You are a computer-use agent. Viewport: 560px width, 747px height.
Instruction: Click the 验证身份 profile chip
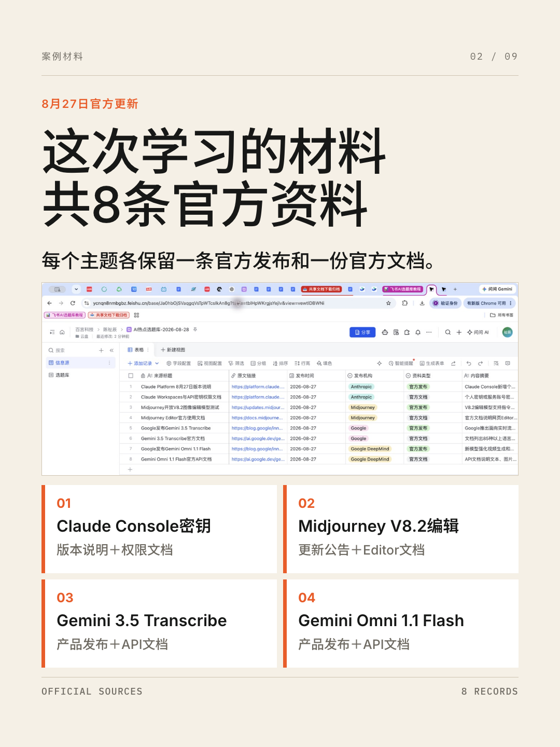[445, 303]
